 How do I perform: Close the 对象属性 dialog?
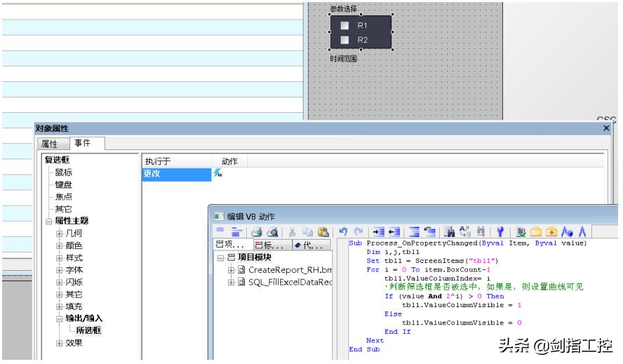[x=606, y=128]
